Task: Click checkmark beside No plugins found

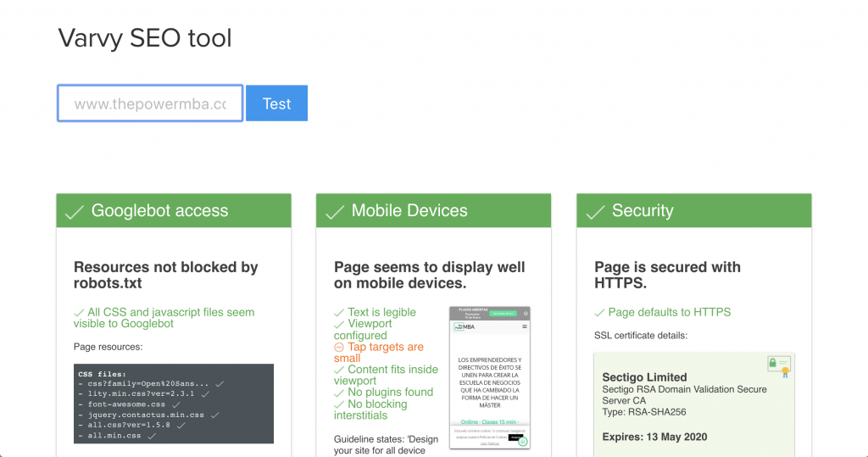Action: click(x=339, y=393)
